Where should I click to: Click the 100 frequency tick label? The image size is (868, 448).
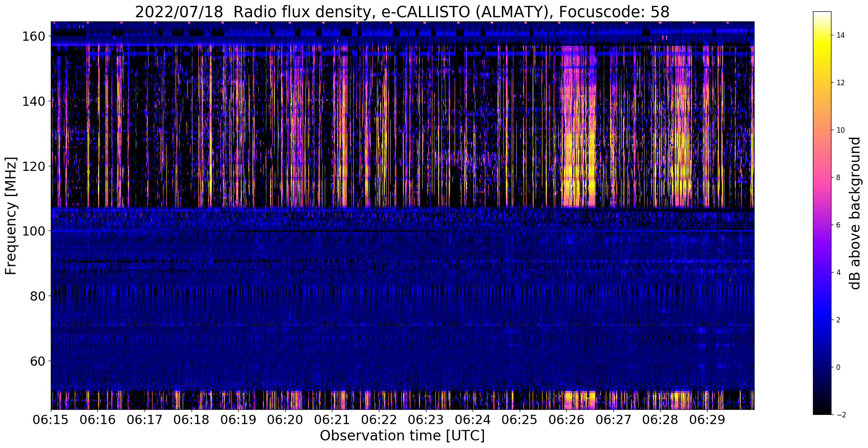click(34, 231)
